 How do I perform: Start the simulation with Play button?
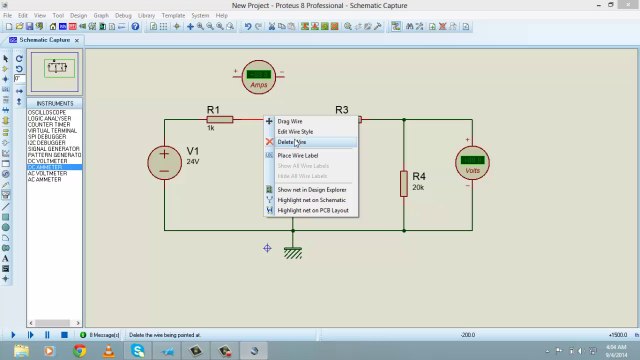coord(13,335)
